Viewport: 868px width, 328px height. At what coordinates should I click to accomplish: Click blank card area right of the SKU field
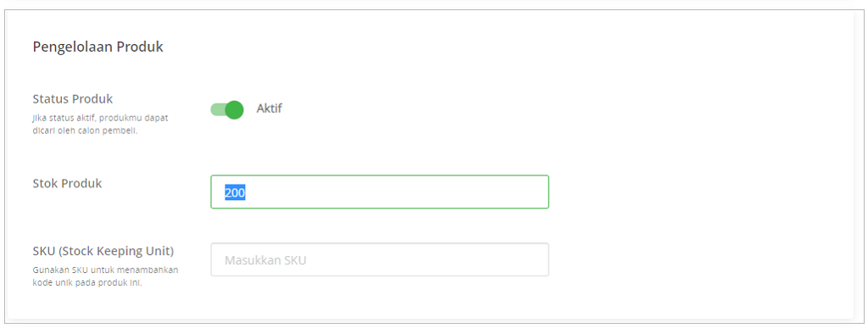pos(698,259)
